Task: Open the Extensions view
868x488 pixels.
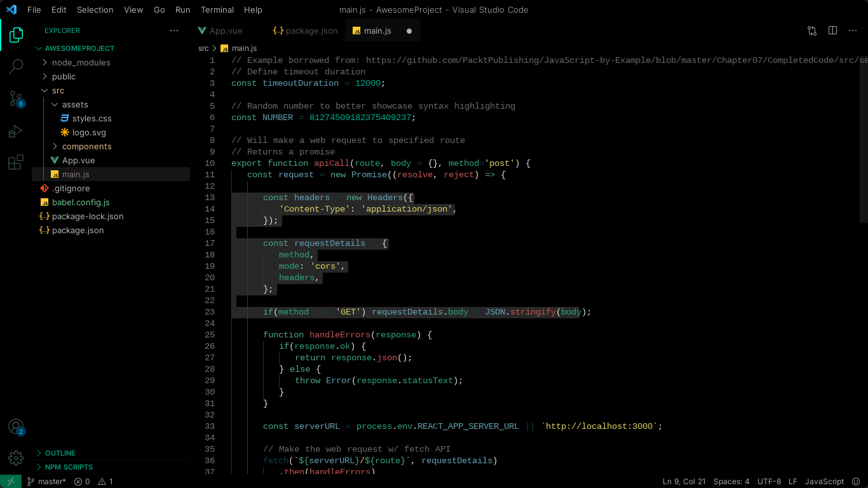Action: [16, 162]
